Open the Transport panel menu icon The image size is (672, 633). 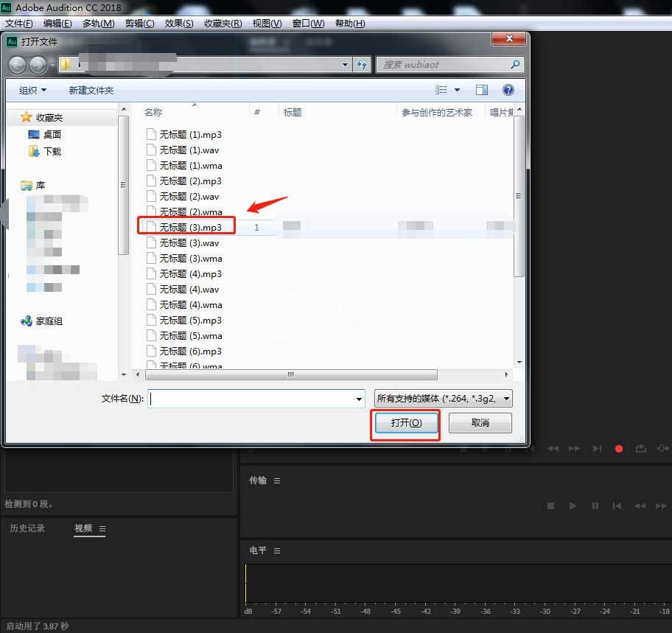277,481
